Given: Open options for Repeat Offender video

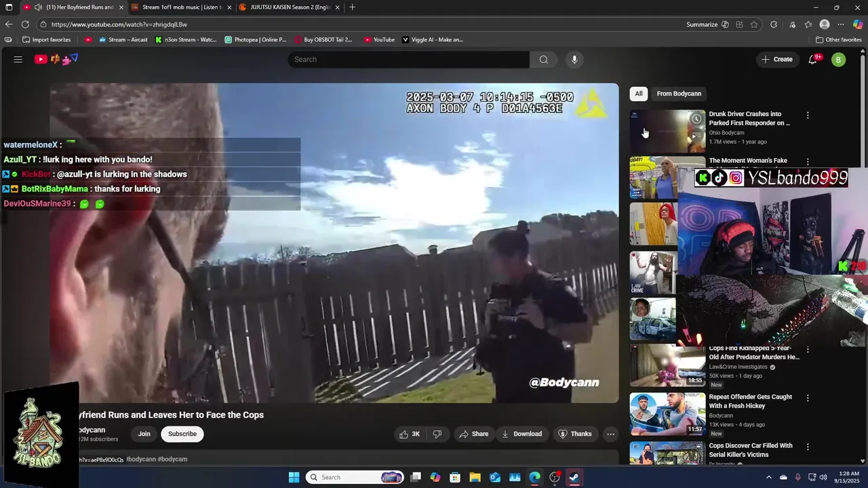Looking at the screenshot, I should tap(808, 398).
